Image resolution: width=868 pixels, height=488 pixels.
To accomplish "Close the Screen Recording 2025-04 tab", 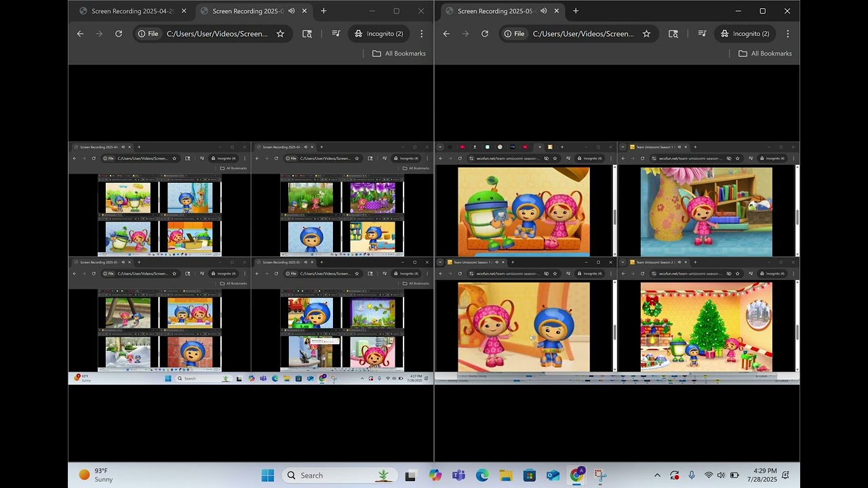I will coord(184,11).
